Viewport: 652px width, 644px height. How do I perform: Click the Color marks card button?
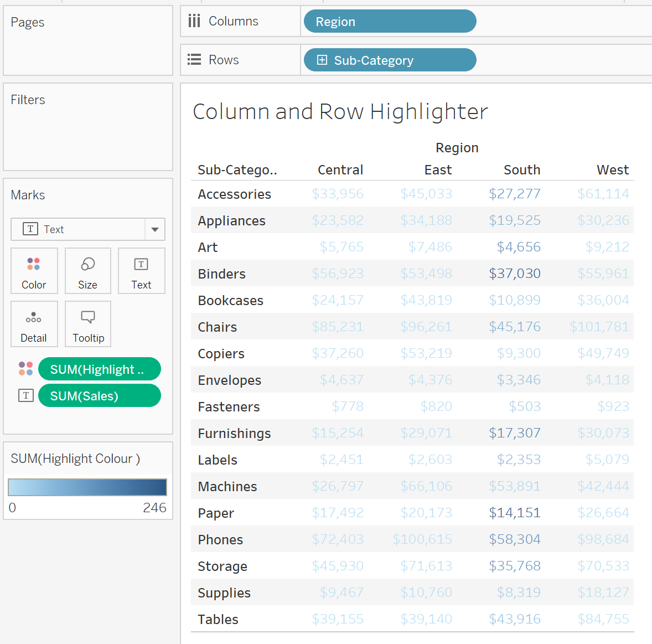click(34, 271)
